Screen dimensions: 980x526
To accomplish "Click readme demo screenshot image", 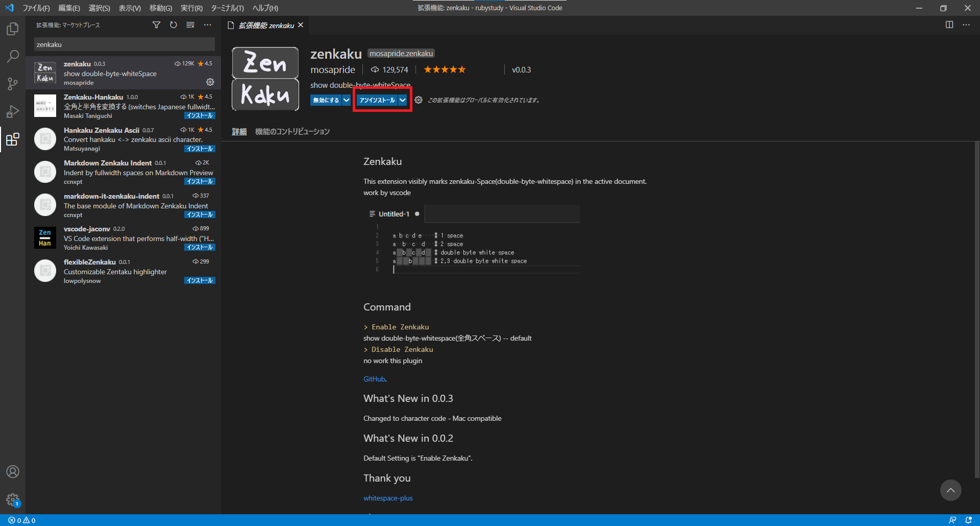I will [x=472, y=240].
